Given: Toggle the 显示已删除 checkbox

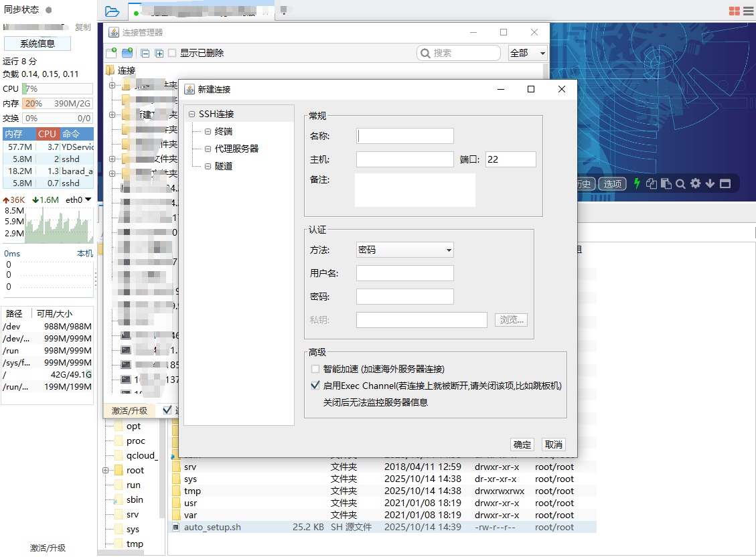Looking at the screenshot, I should (173, 53).
